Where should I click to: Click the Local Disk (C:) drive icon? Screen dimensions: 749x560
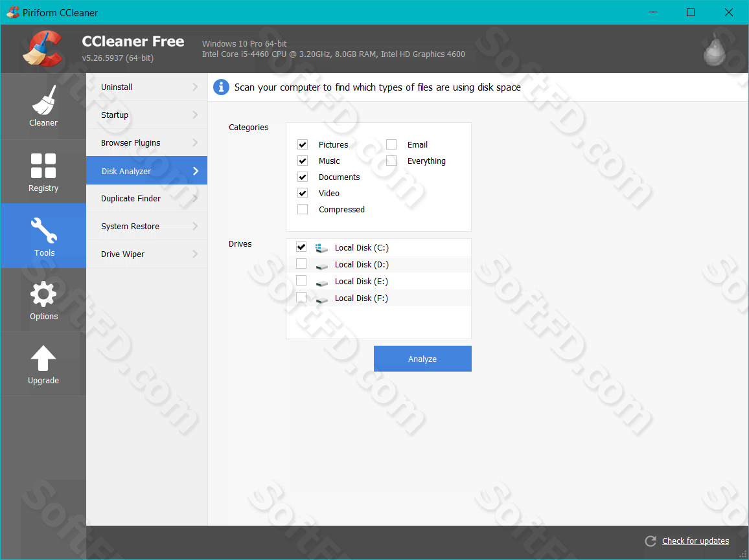(x=321, y=248)
